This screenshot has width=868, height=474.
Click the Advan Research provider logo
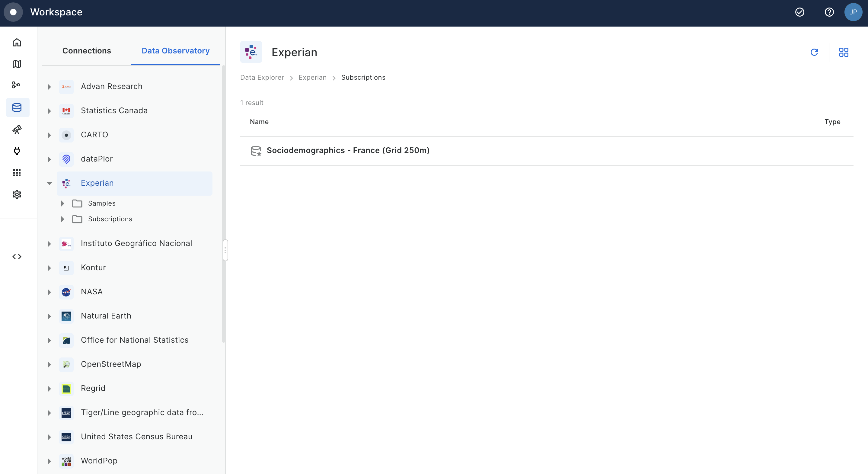coord(66,87)
